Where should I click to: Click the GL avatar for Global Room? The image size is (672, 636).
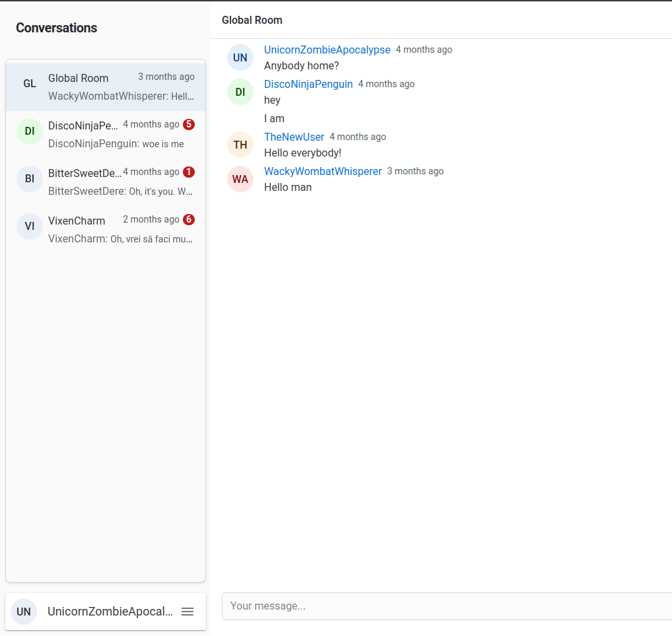(30, 84)
